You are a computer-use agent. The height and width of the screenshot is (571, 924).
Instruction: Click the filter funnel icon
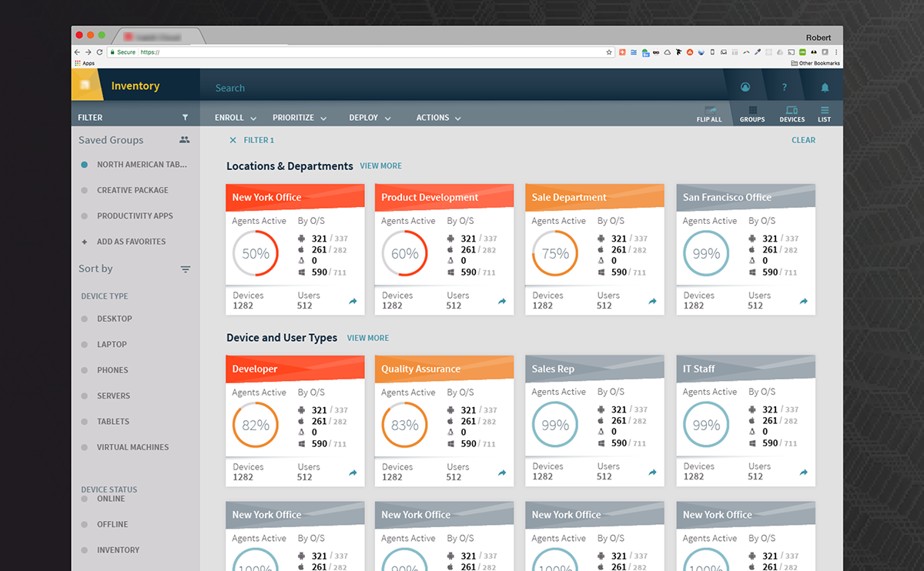pyautogui.click(x=185, y=118)
